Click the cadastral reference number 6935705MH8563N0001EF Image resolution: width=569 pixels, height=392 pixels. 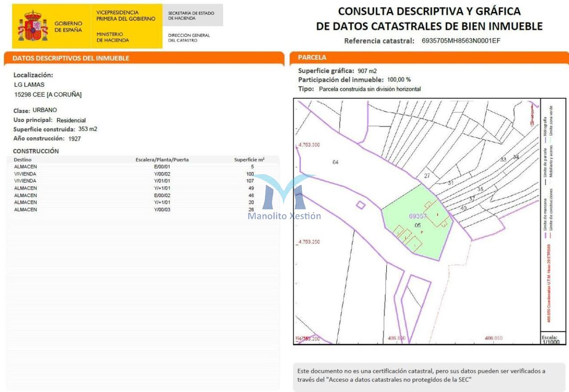click(x=461, y=41)
